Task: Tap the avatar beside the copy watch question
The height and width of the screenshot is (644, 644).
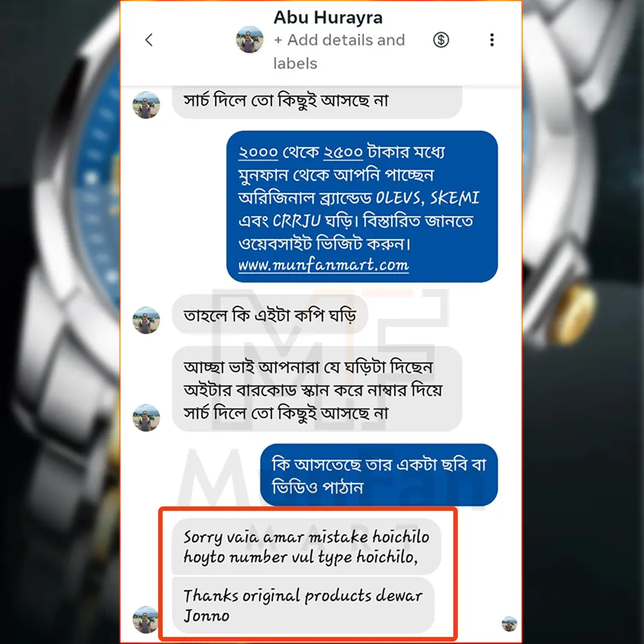Action: point(146,320)
